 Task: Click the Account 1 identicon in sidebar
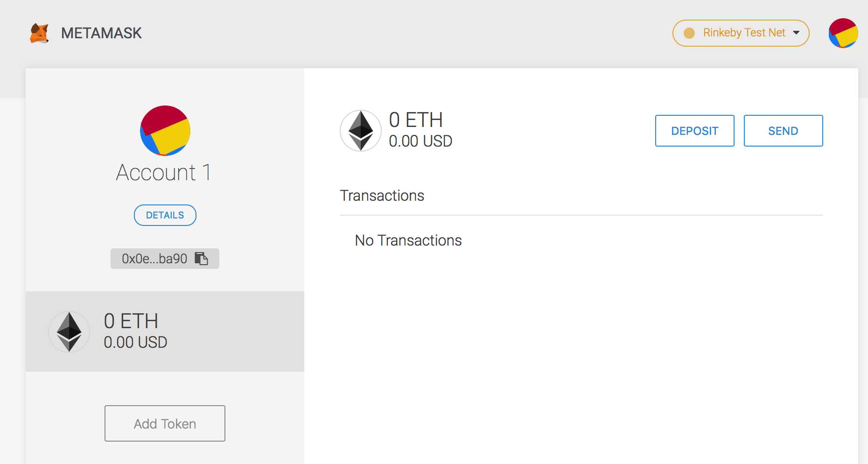point(165,131)
